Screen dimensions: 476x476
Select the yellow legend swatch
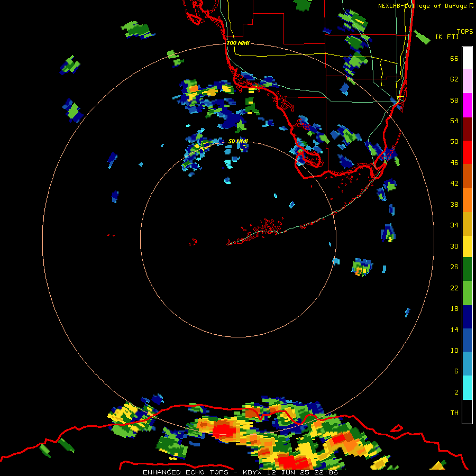pyautogui.click(x=467, y=246)
